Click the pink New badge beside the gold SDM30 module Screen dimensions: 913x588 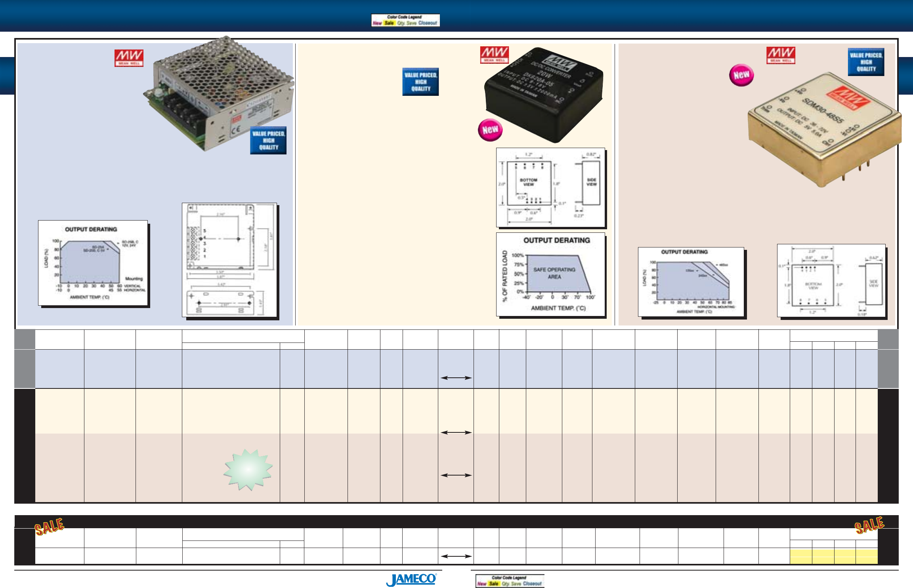click(x=741, y=75)
